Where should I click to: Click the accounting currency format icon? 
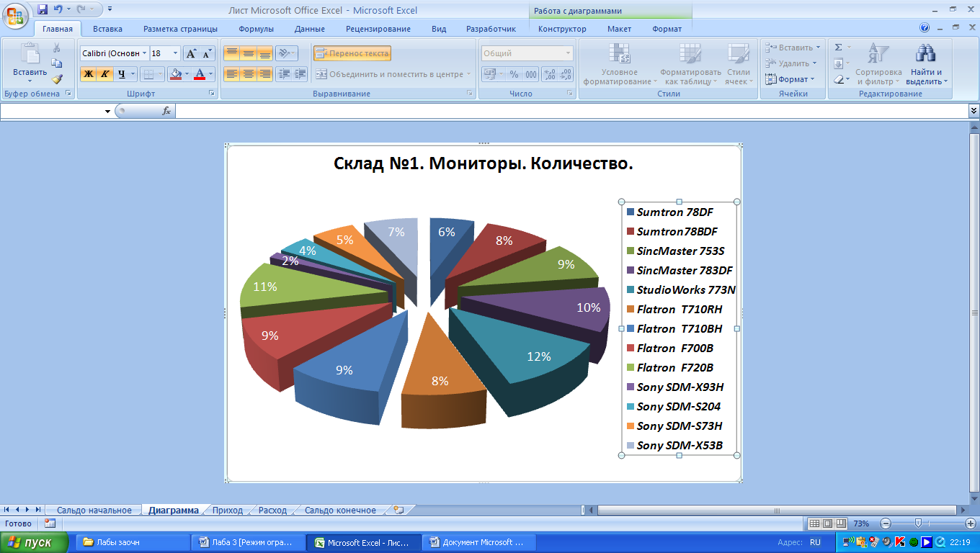[489, 73]
